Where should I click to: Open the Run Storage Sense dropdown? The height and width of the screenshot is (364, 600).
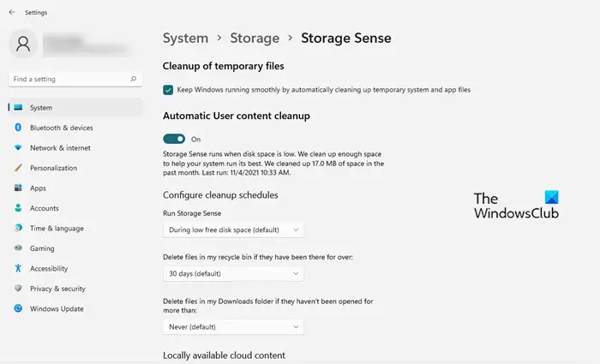click(233, 230)
